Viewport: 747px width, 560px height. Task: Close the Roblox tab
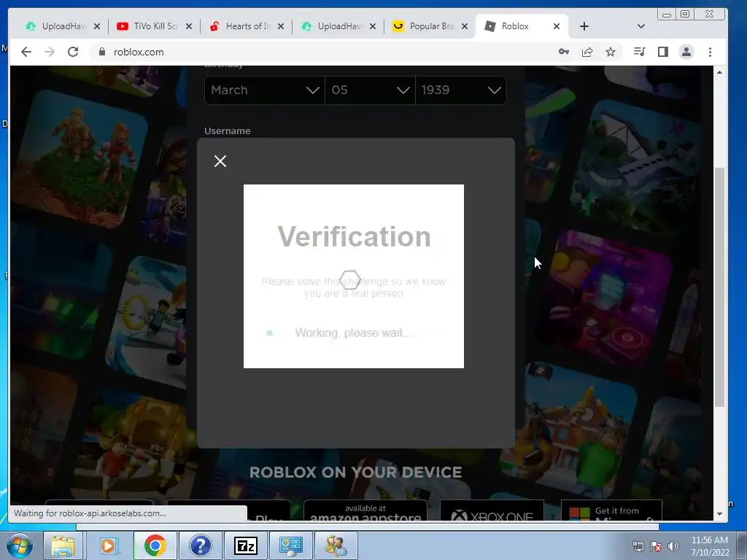(x=557, y=26)
